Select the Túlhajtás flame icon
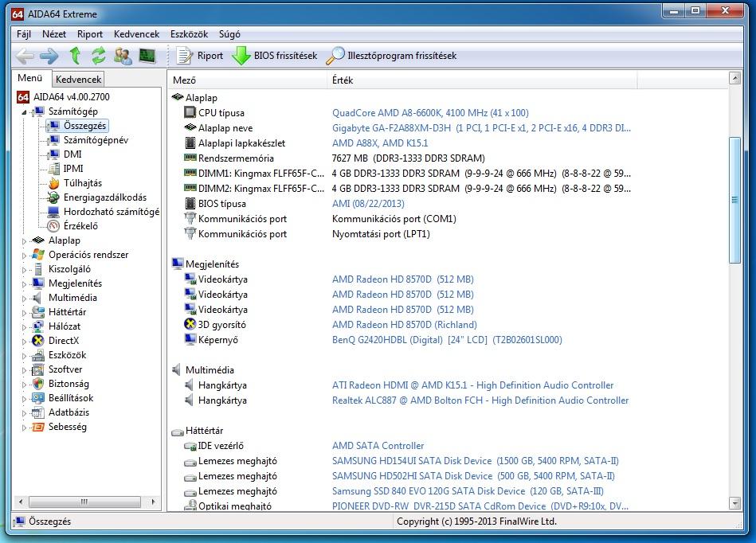Screen dimensions: 756x543 tap(54, 183)
